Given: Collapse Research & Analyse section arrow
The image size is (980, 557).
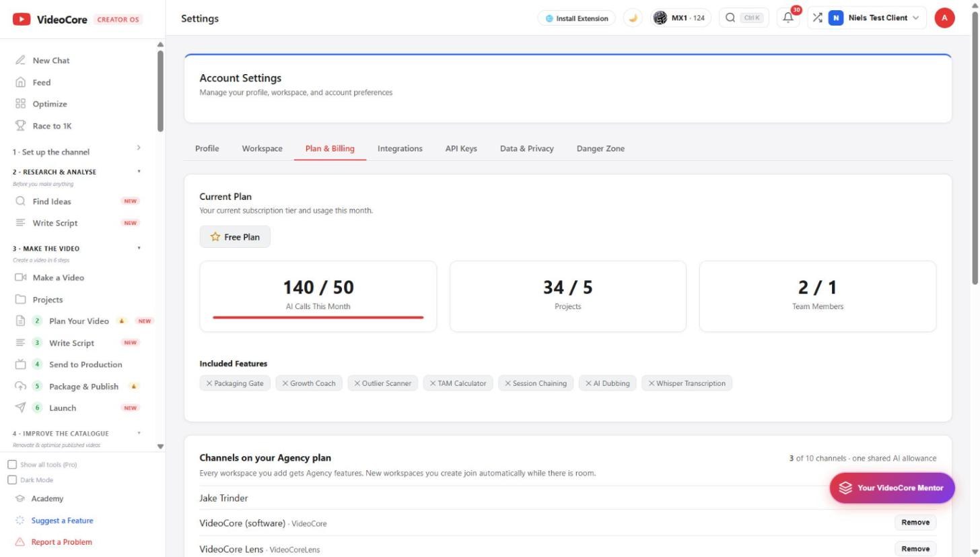Looking at the screenshot, I should tap(139, 172).
